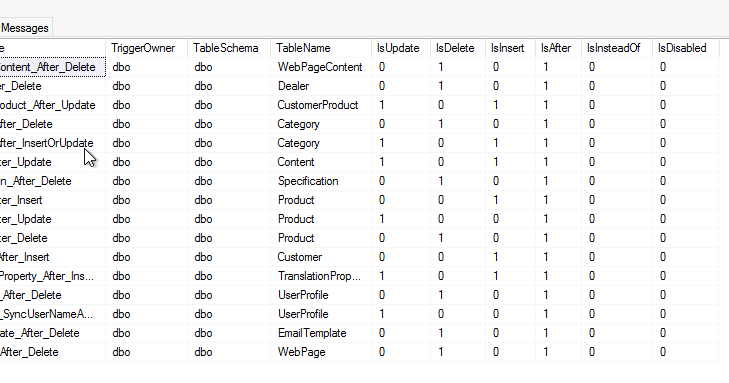
Task: Click the Content table name cell
Action: tap(321, 162)
